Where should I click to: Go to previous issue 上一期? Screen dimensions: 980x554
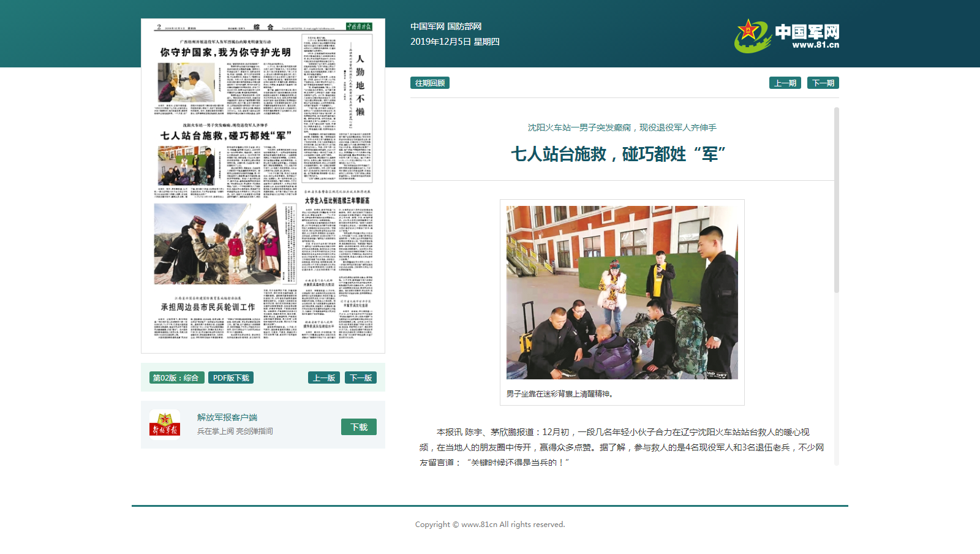point(785,83)
